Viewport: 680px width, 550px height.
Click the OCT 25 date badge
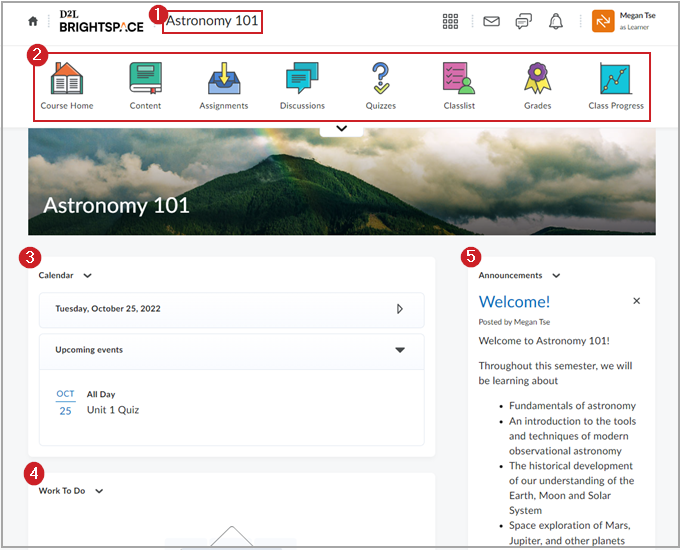click(65, 402)
